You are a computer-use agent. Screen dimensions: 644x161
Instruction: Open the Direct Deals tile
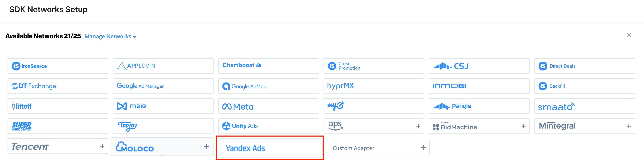[x=584, y=66]
